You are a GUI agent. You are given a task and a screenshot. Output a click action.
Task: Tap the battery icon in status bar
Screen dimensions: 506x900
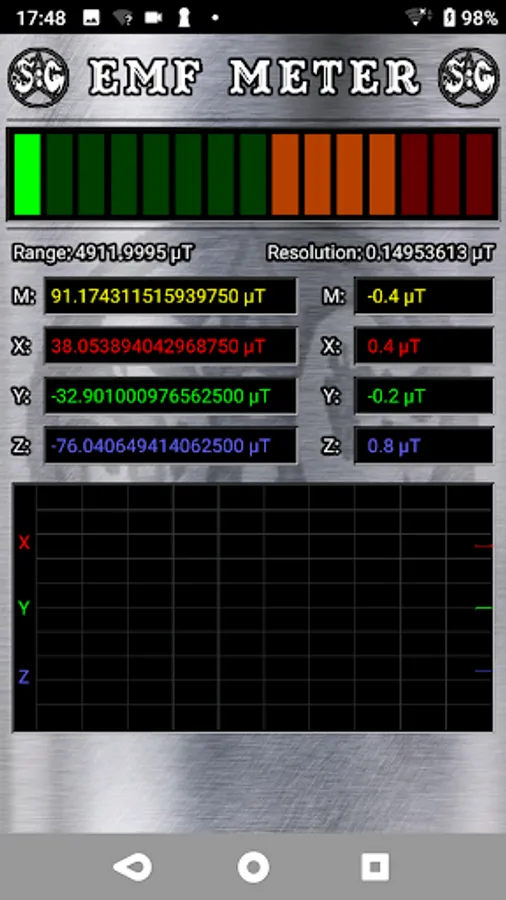pyautogui.click(x=449, y=18)
